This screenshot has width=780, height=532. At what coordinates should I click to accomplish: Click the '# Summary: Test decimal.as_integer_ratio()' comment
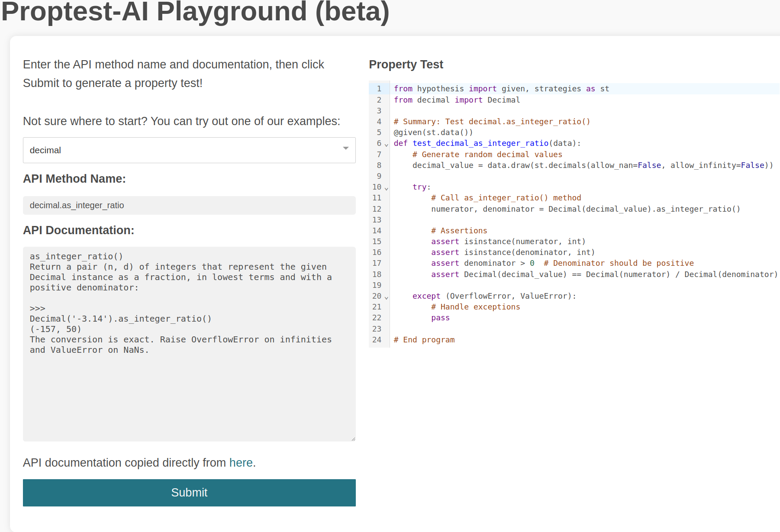tap(492, 122)
